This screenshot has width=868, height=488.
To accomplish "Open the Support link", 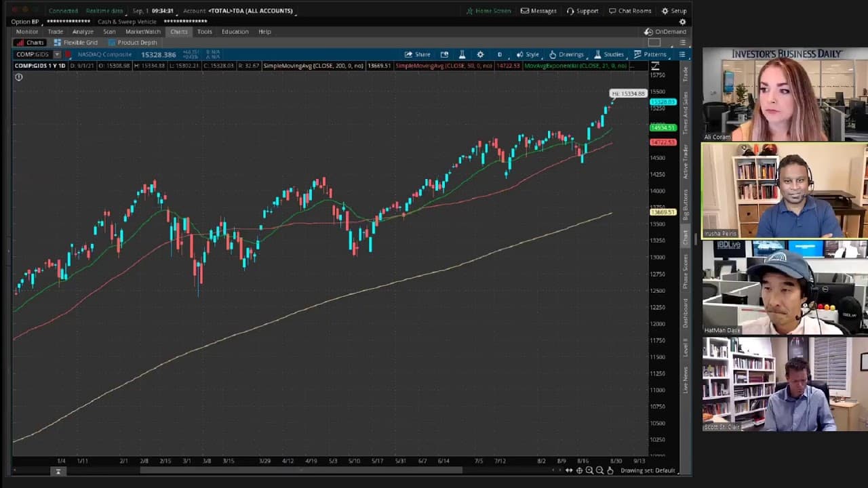I will 583,11.
